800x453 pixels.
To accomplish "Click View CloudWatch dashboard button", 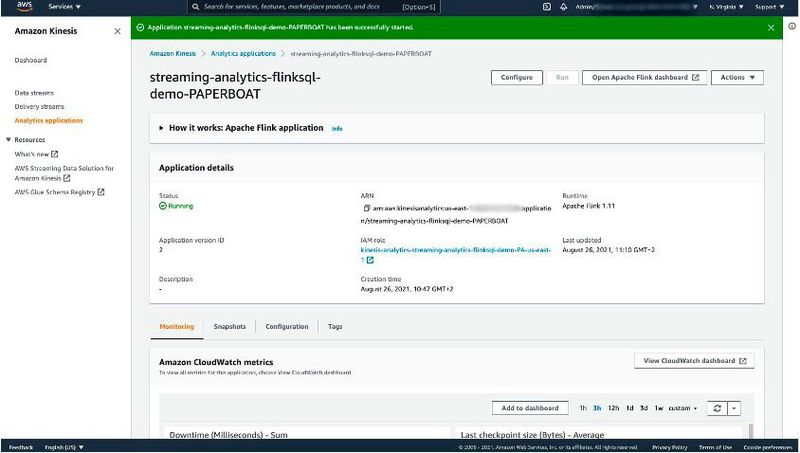I will point(694,361).
